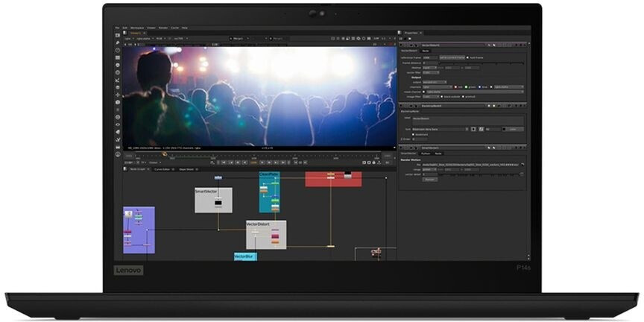Screen dimensions: 644x322
Task: Switch to the Dope Sheet tab
Action: [186, 169]
